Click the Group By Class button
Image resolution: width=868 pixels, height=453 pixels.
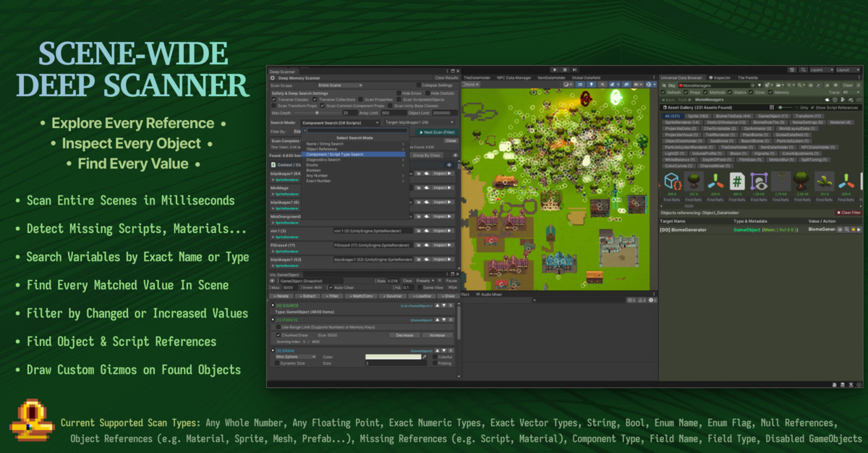click(426, 155)
